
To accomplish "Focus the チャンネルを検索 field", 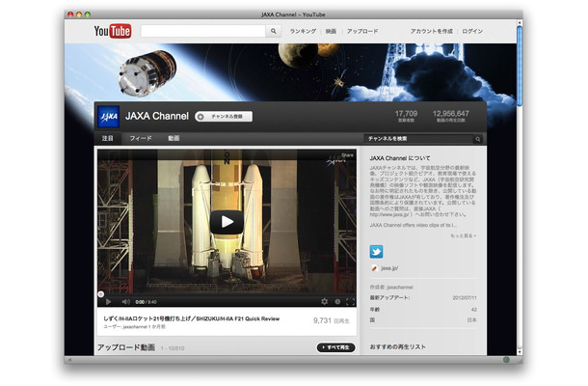I will click(419, 139).
